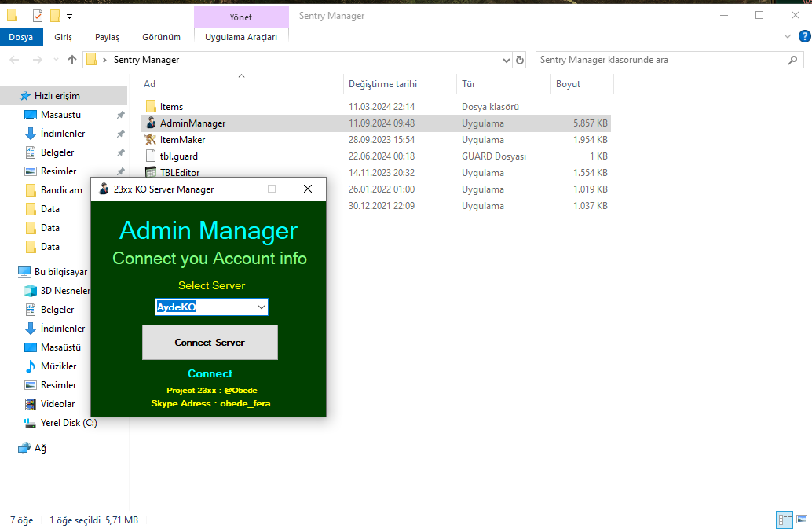Expand the address bar history dropdown
812x529 pixels.
coord(506,60)
